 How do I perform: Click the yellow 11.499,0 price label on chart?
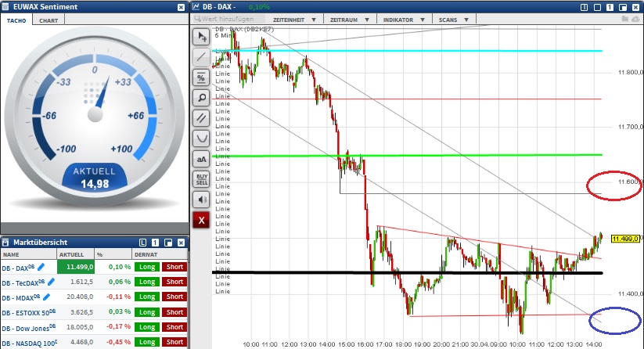(625, 239)
